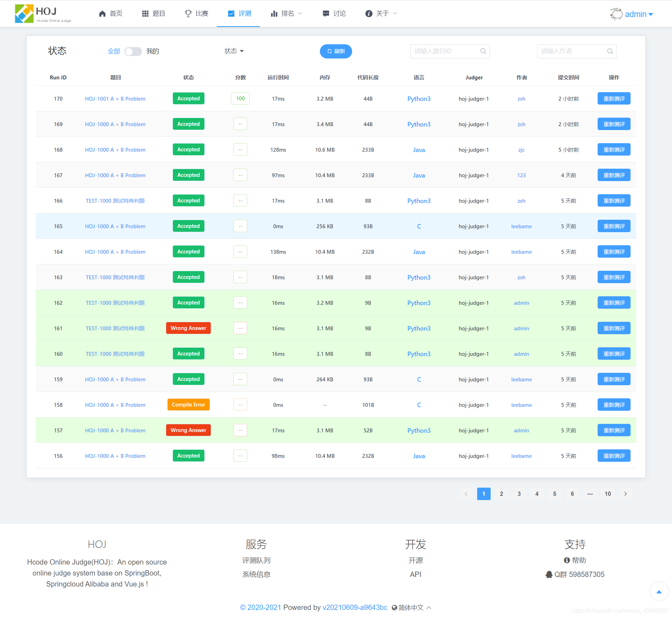Viewport: 672px width, 617px height.
Task: Go to pagination page 3
Action: pos(519,494)
